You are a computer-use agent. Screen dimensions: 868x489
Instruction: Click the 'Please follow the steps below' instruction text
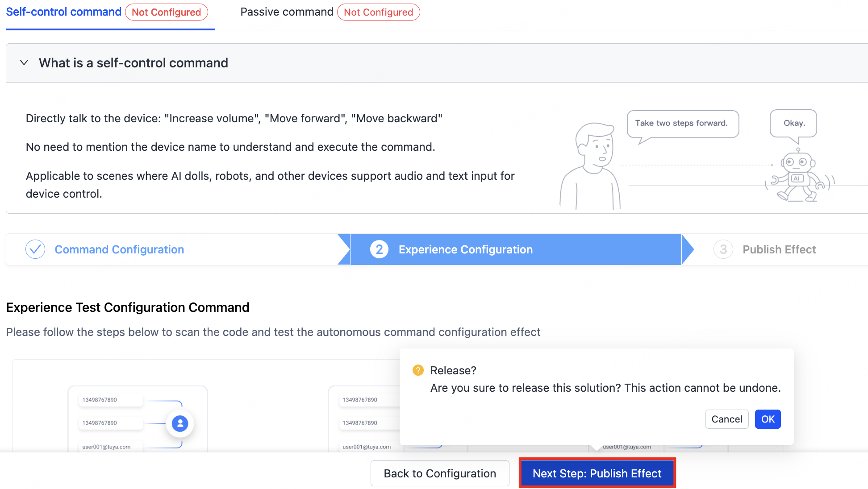click(x=273, y=332)
